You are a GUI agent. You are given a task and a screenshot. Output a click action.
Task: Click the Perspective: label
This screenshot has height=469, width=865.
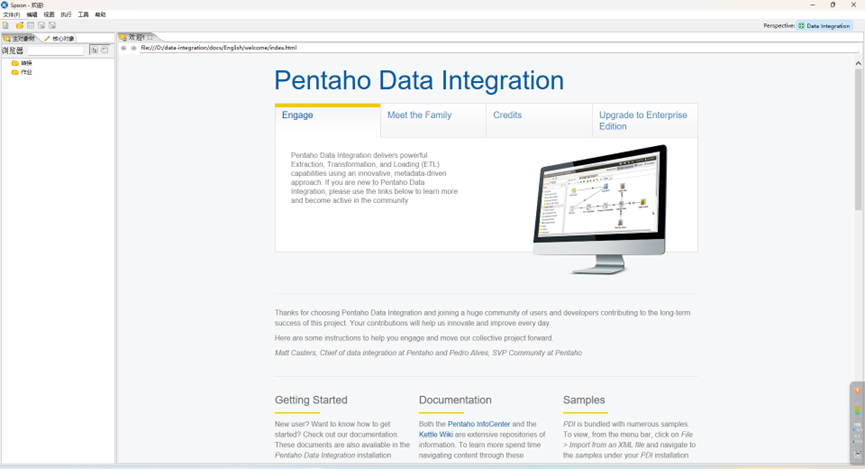779,26
